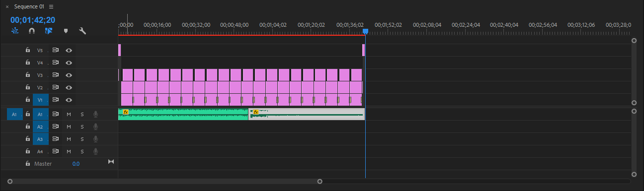Image resolution: width=644 pixels, height=191 pixels.
Task: Solo audio track A3
Action: pos(82,139)
